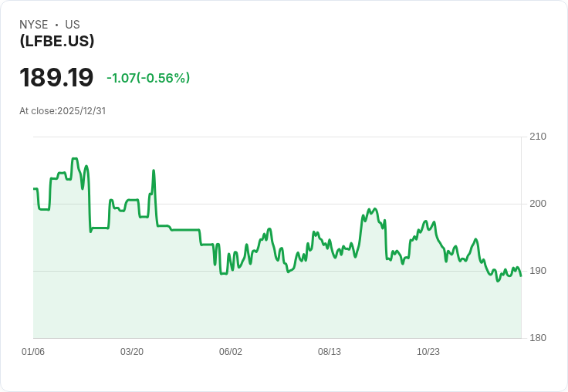568x392 pixels.
Task: Select the 06/02 date on the x-axis
Action: 231,352
